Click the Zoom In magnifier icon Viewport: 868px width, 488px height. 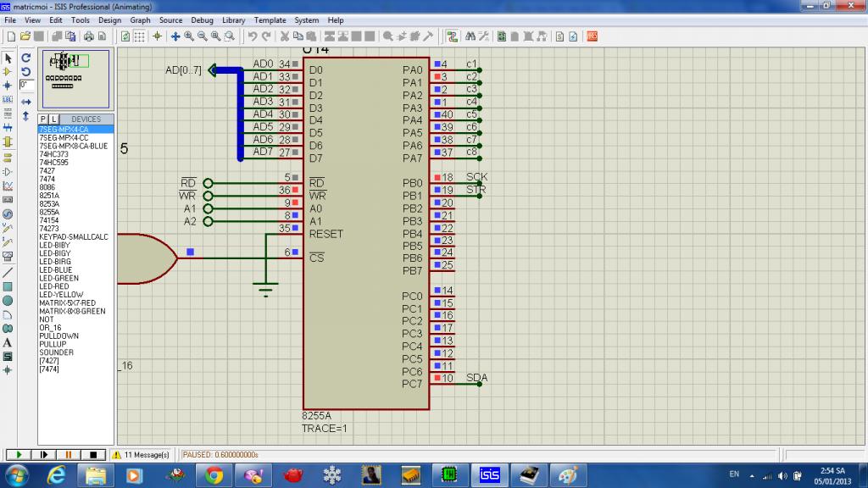189,36
